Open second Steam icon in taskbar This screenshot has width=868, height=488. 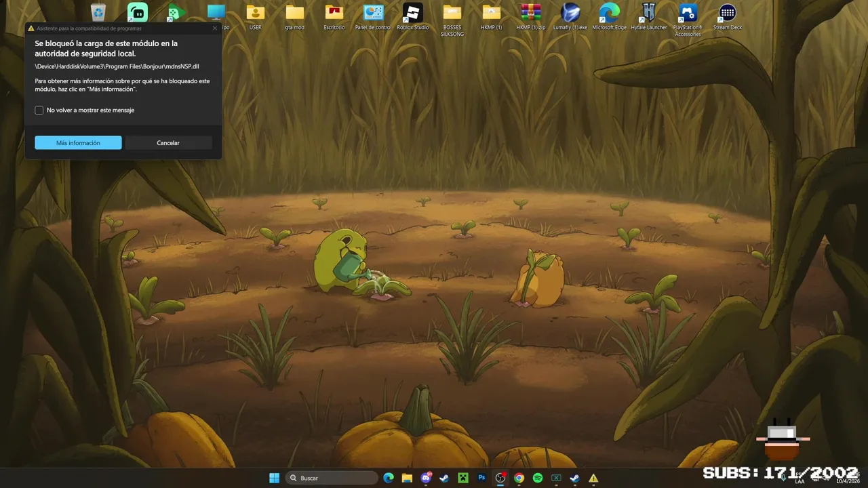click(575, 478)
